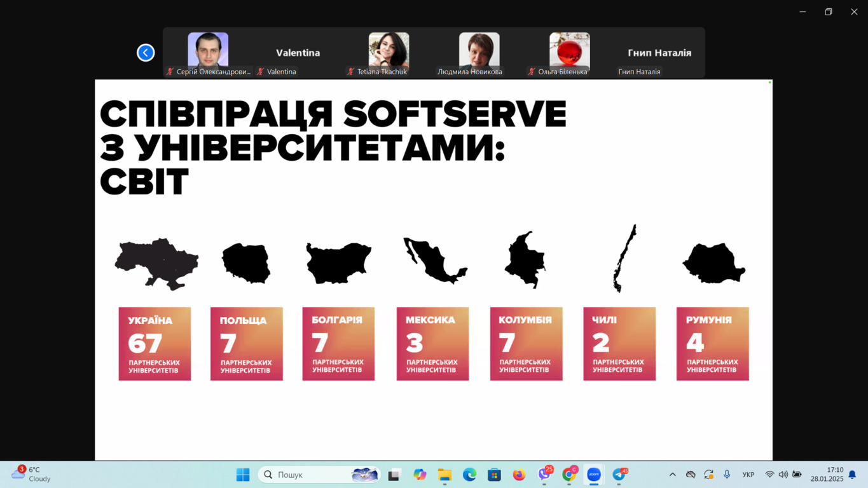
Task: Click the Мексика 3 universities card
Action: coord(432,344)
